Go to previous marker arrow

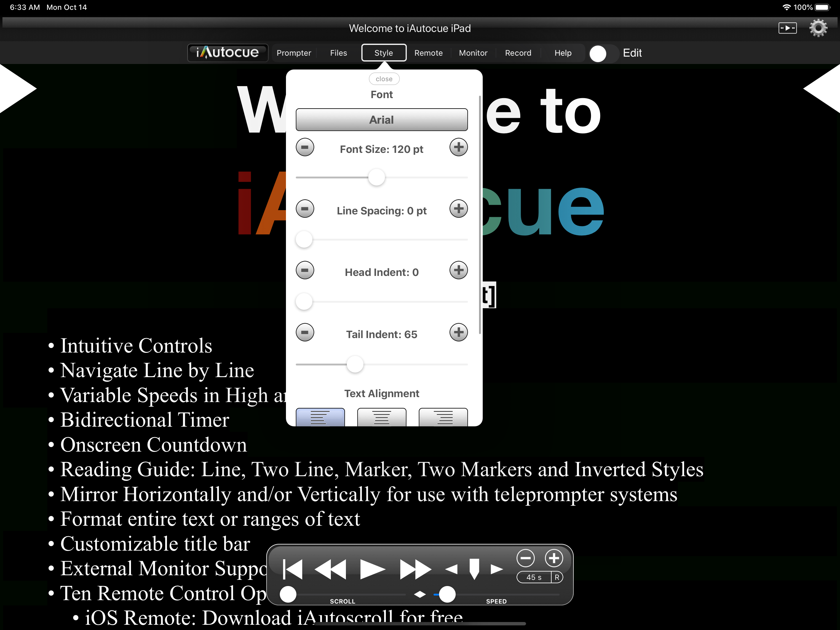tap(451, 569)
